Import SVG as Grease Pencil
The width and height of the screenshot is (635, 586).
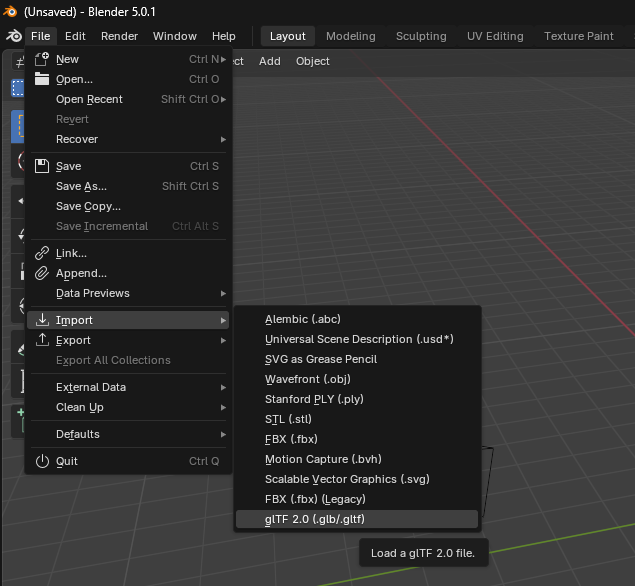click(357, 359)
